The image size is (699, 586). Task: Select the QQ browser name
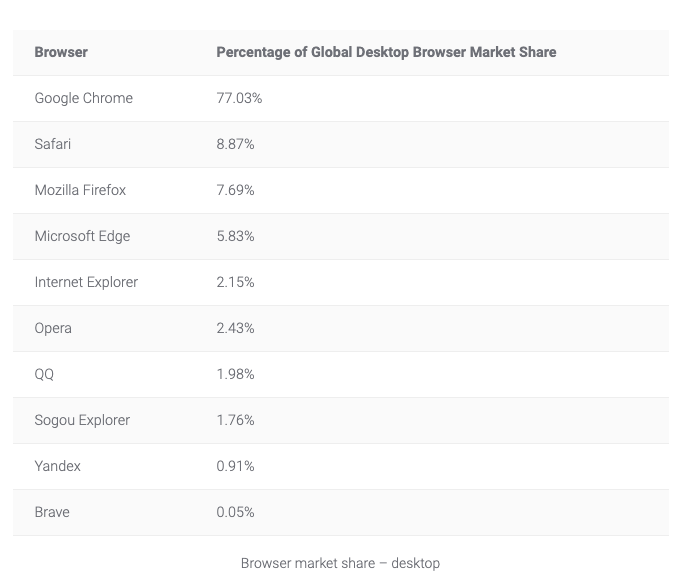coord(44,374)
